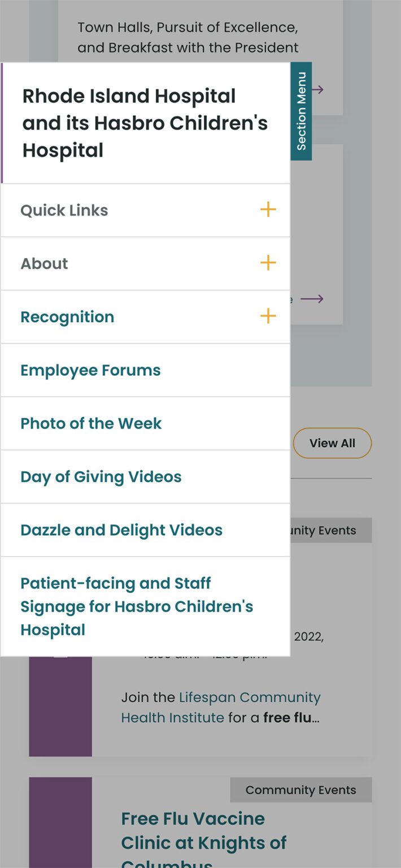Viewport: 401px width, 868px height.
Task: Select Photo of the Week from the menu
Action: point(90,423)
